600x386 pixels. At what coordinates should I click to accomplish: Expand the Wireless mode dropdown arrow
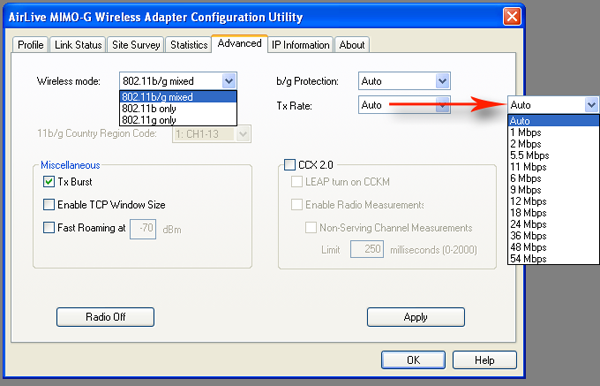[229, 81]
